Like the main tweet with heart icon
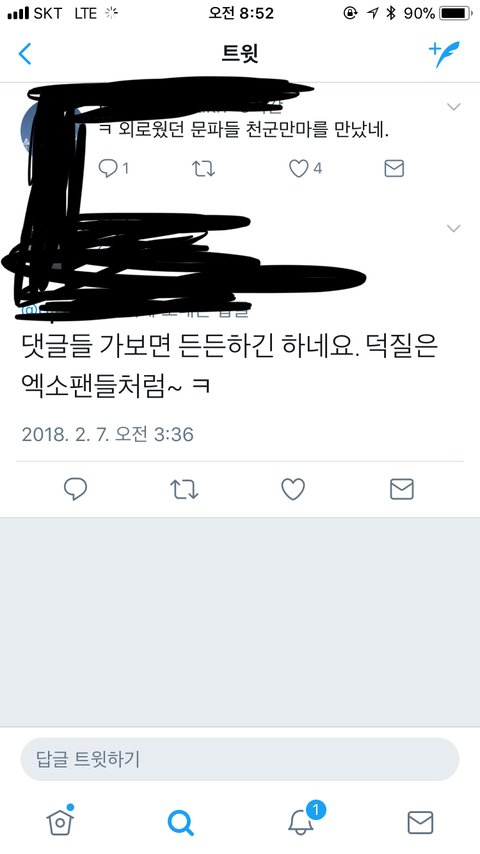This screenshot has width=480, height=854. click(293, 489)
